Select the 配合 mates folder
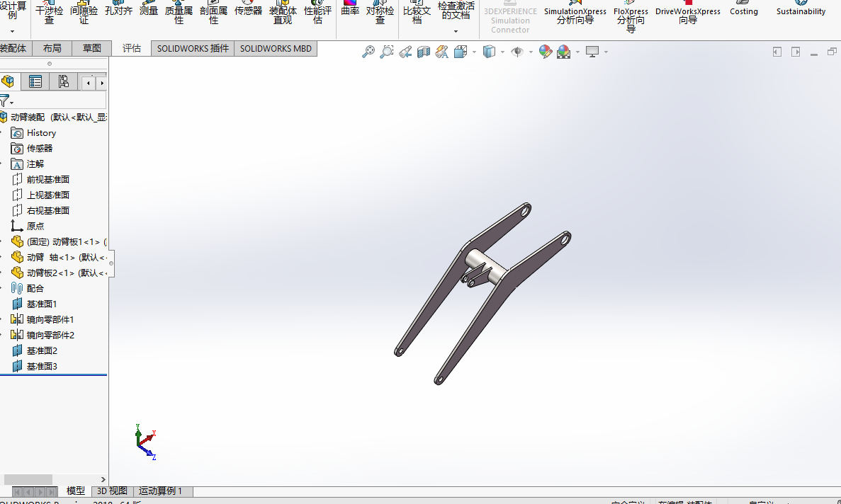 coord(35,288)
